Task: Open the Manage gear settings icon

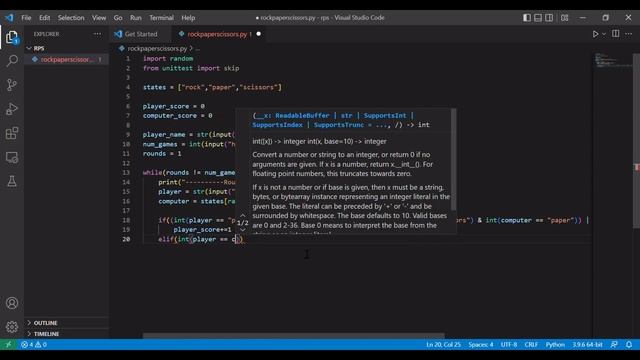Action: [12, 327]
